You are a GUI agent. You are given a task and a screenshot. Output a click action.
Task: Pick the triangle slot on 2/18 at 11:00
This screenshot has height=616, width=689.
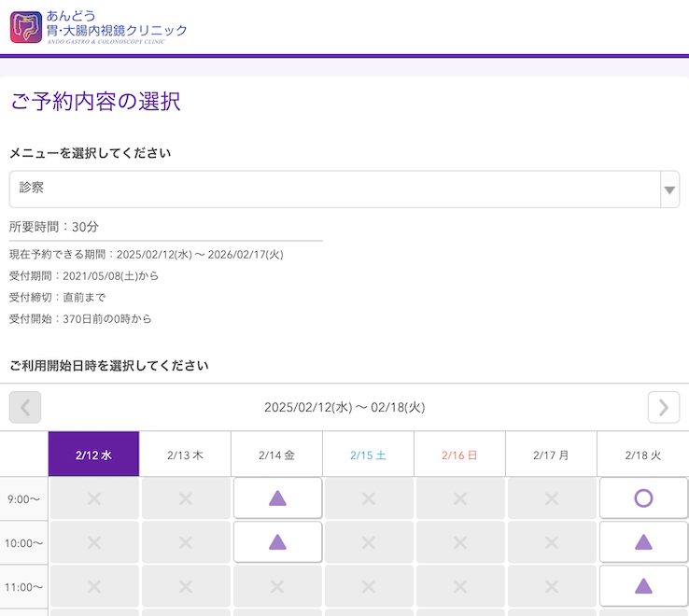tap(642, 586)
